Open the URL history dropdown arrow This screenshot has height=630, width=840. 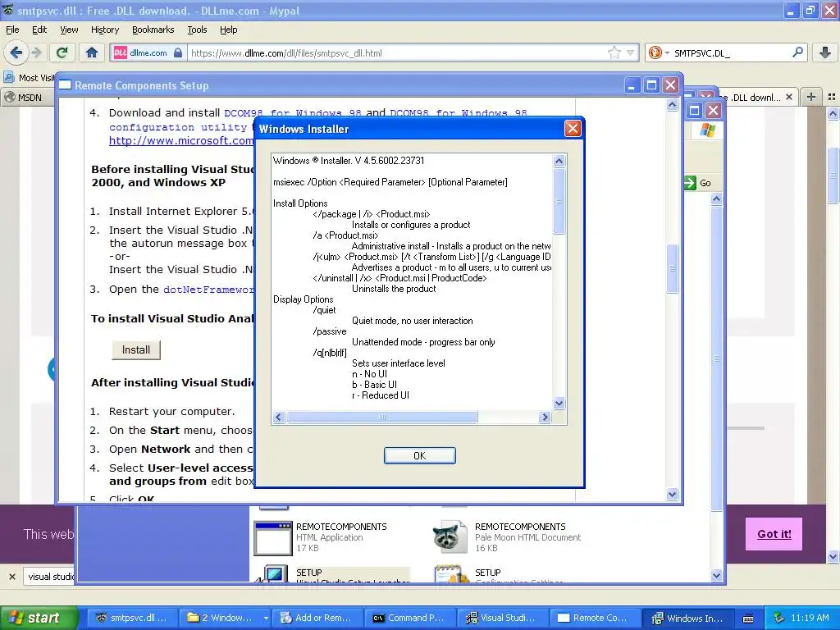tap(631, 52)
